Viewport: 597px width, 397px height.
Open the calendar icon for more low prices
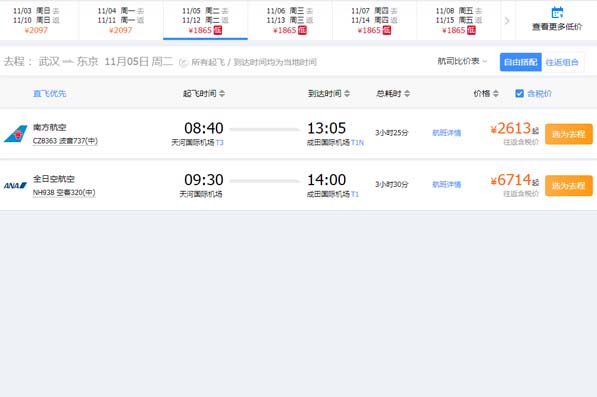tap(557, 13)
